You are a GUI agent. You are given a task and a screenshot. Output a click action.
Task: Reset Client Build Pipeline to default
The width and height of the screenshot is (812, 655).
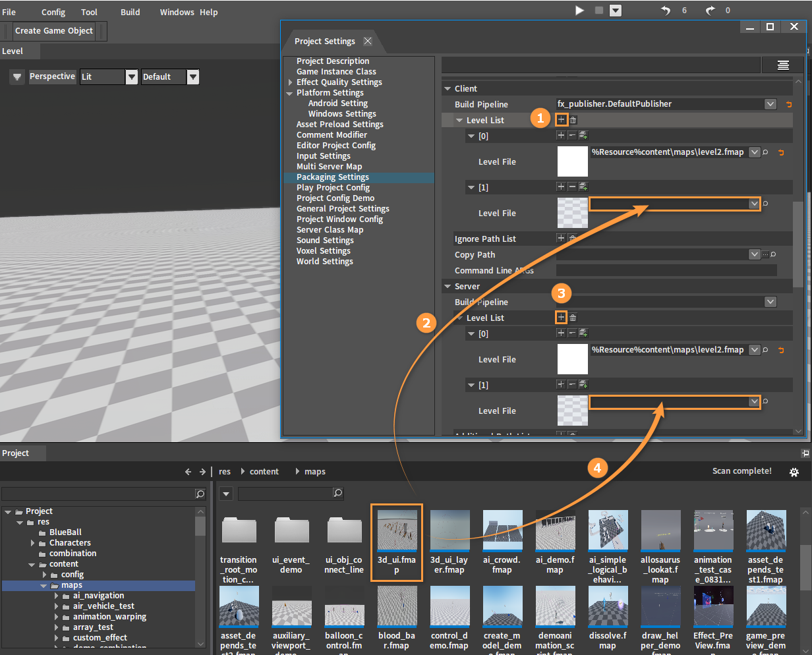(x=789, y=104)
